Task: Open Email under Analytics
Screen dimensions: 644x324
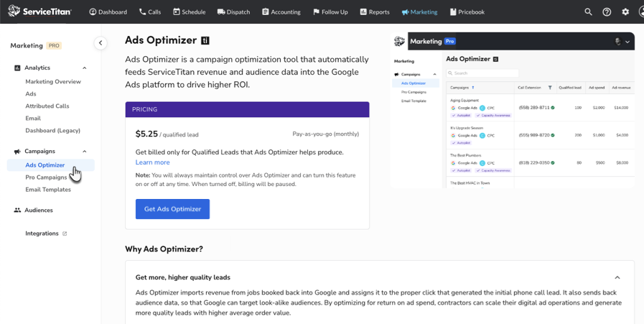Action: [33, 118]
